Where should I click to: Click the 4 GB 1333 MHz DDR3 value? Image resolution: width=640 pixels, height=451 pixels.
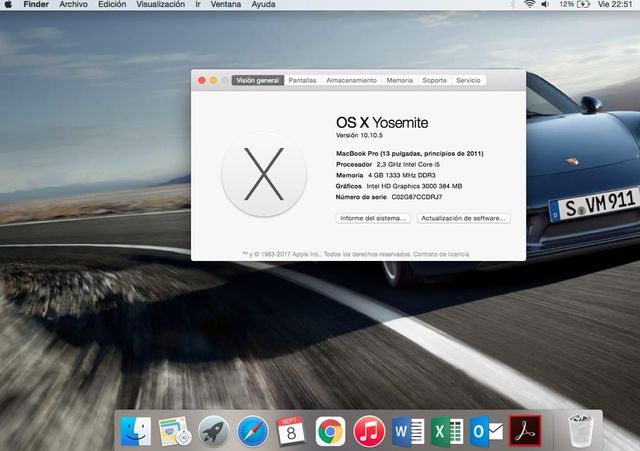(x=402, y=175)
